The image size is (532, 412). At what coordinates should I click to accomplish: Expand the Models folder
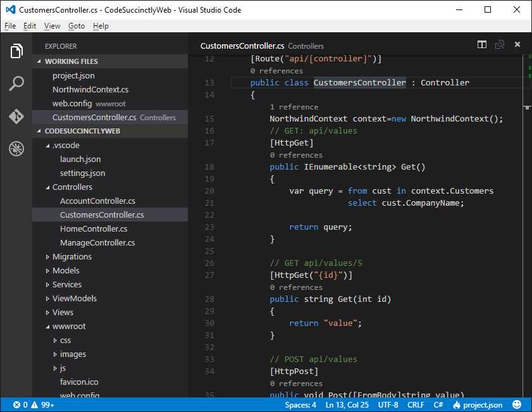(47, 271)
